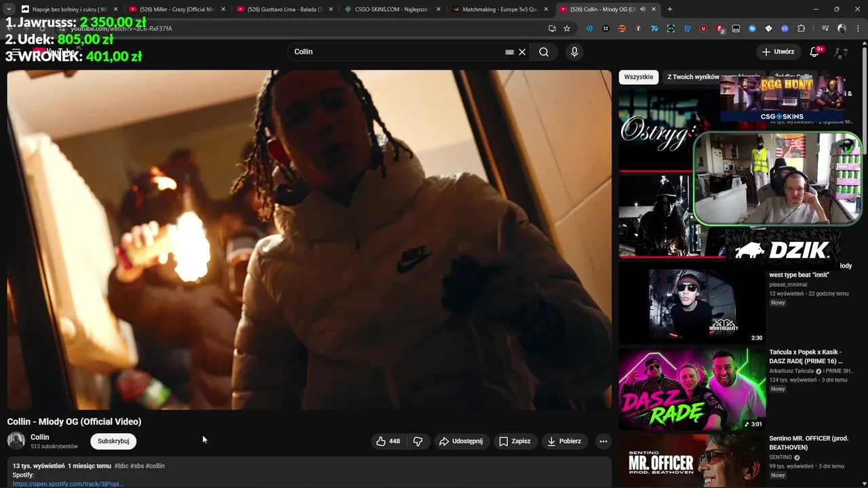Switch to the CSGO-SKINS.COM tab

pyautogui.click(x=392, y=9)
